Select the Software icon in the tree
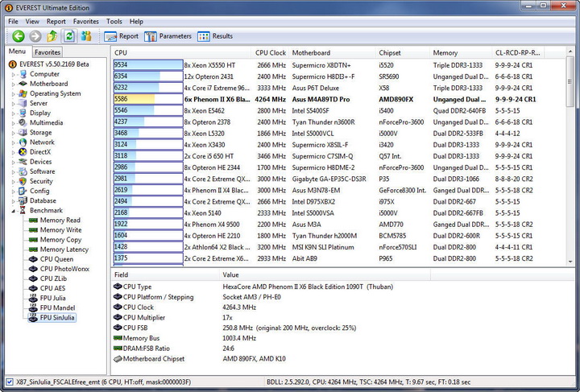 click(x=23, y=171)
